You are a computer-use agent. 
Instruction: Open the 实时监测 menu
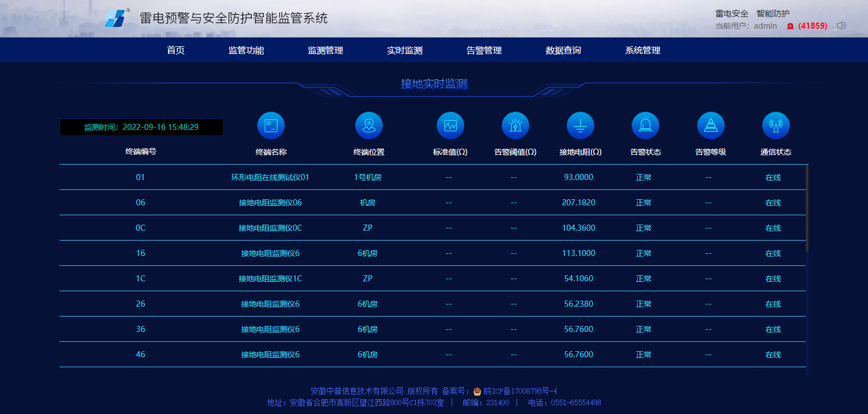point(405,50)
